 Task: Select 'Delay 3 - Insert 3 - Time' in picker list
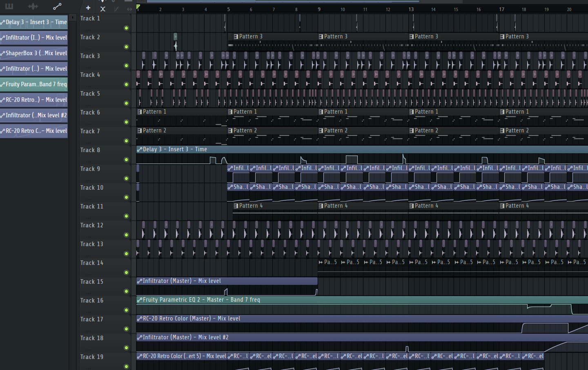point(34,22)
